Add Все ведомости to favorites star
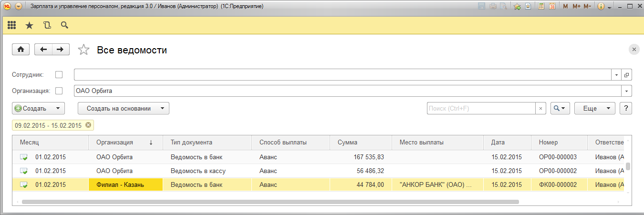 pyautogui.click(x=84, y=50)
